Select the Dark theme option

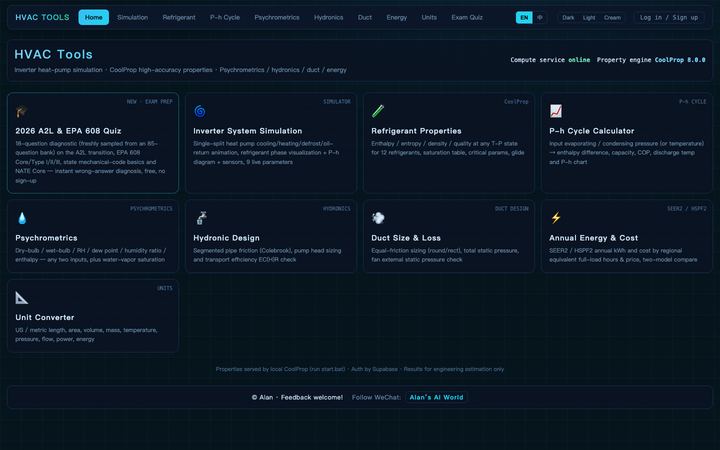point(568,17)
